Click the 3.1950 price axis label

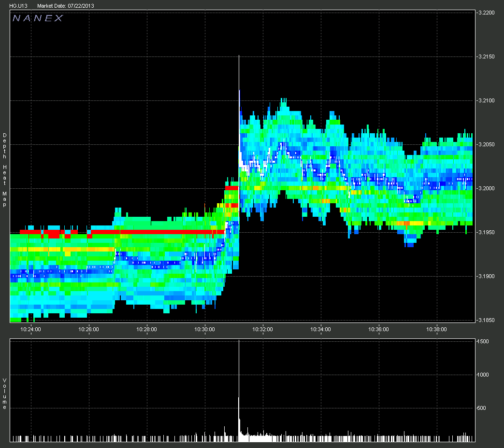click(486, 232)
